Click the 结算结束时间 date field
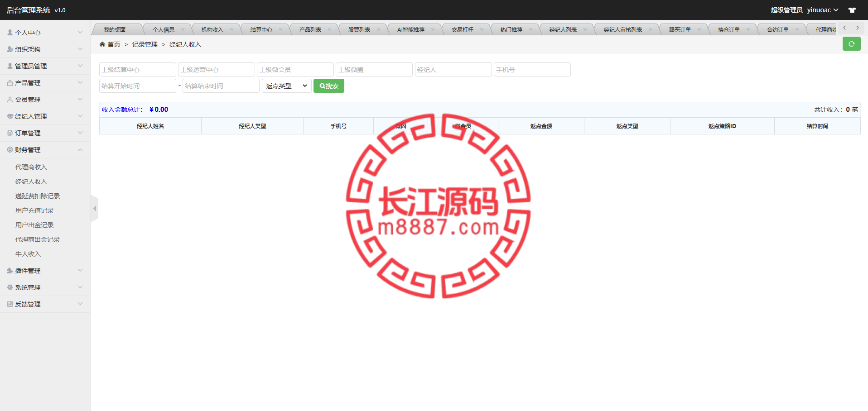The height and width of the screenshot is (411, 868). [221, 86]
